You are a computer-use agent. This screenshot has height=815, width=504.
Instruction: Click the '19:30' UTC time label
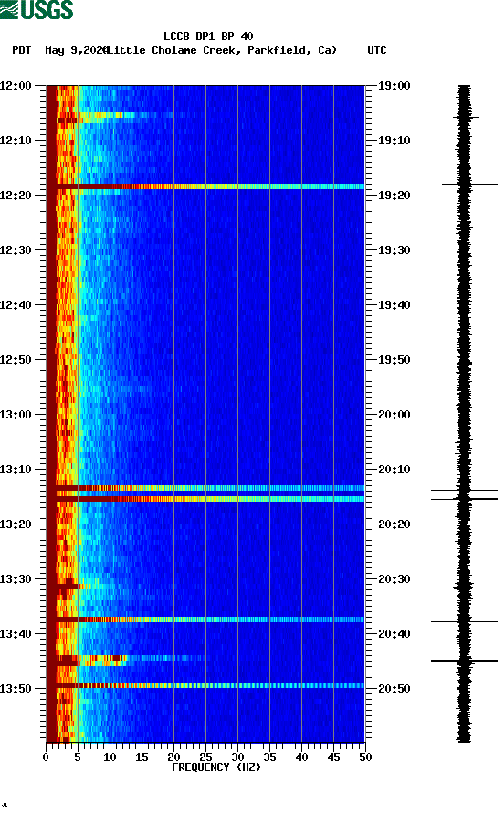[394, 250]
